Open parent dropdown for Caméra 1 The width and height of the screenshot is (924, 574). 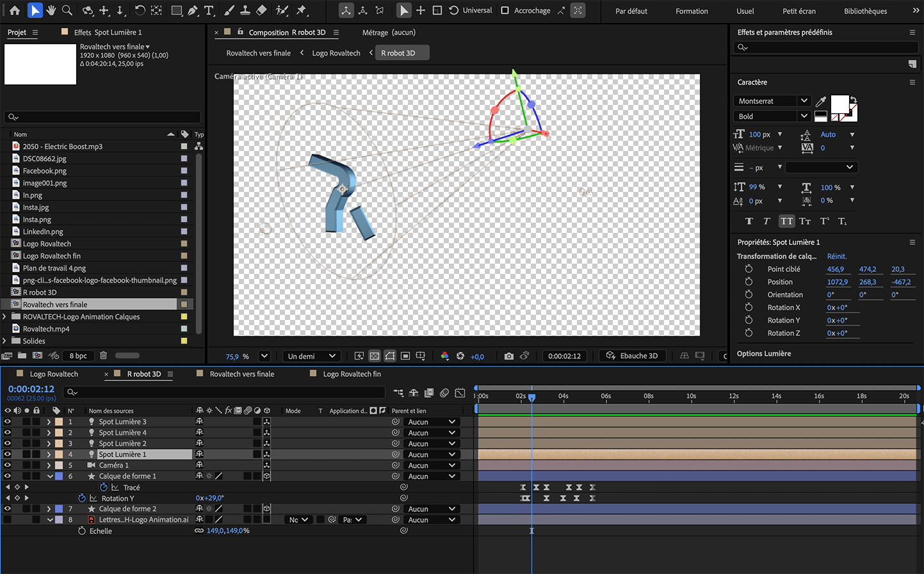click(x=432, y=465)
